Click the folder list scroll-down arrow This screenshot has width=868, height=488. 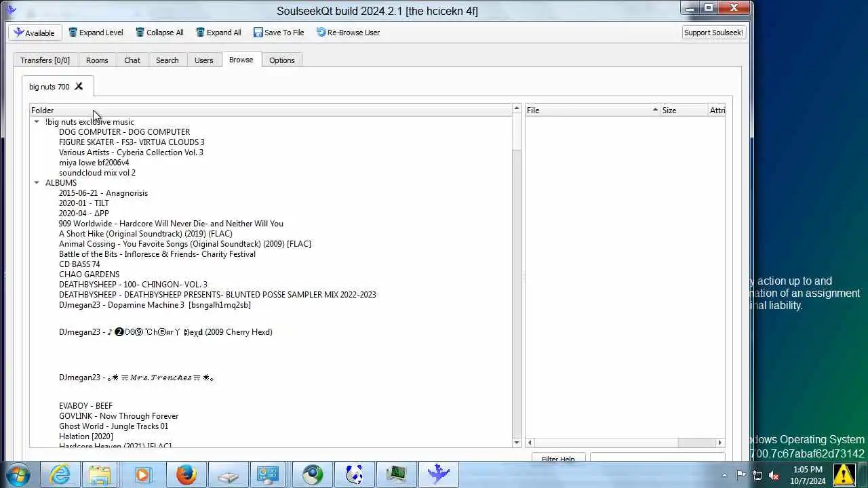(x=517, y=443)
